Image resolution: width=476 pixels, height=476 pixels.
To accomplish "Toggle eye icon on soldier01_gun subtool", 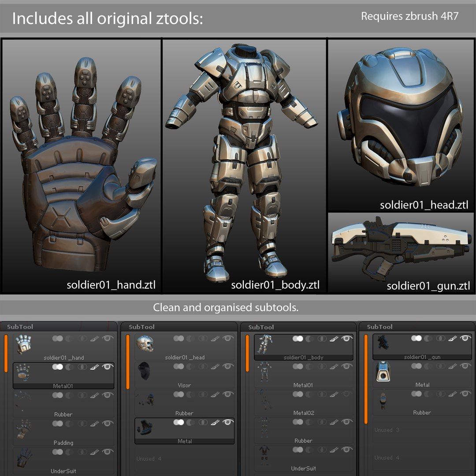I will [465, 338].
